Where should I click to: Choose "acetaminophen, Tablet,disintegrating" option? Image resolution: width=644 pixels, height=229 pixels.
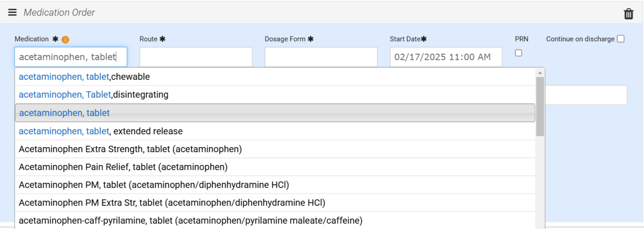pyautogui.click(x=93, y=95)
